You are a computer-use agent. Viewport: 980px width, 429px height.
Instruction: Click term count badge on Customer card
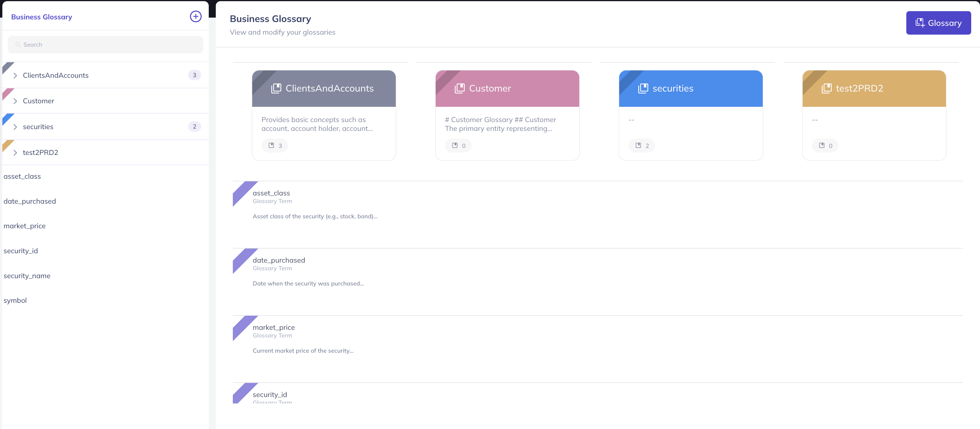point(458,146)
